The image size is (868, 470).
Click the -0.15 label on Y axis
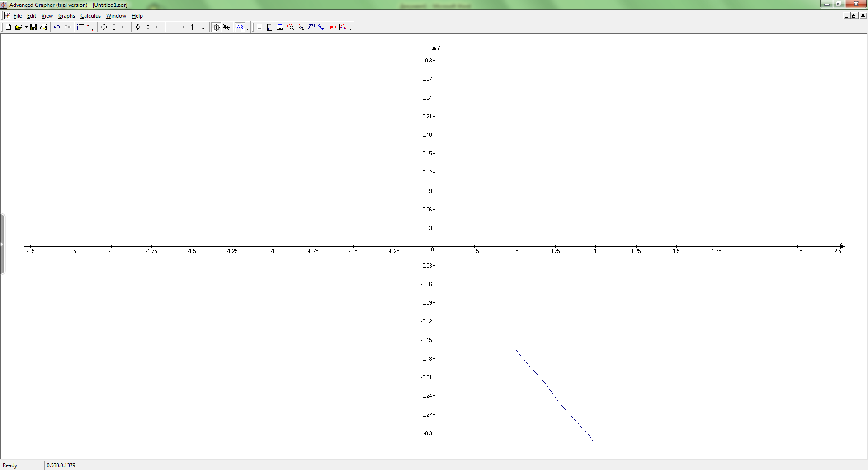(x=427, y=340)
